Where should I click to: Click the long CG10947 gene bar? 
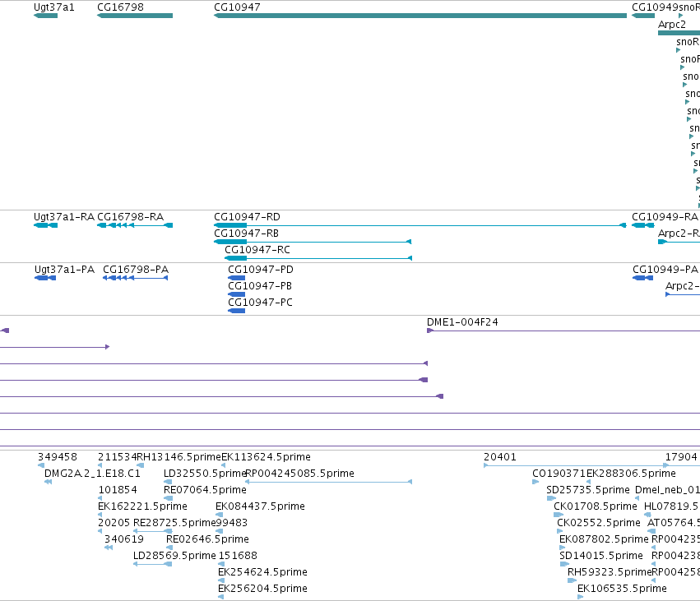[420, 16]
